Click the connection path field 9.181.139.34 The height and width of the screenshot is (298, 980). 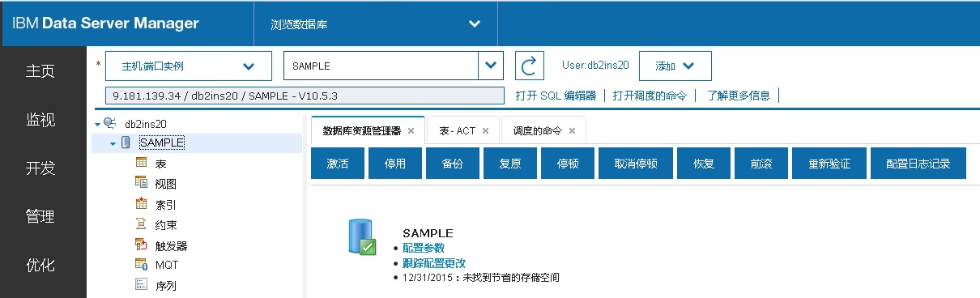(304, 95)
